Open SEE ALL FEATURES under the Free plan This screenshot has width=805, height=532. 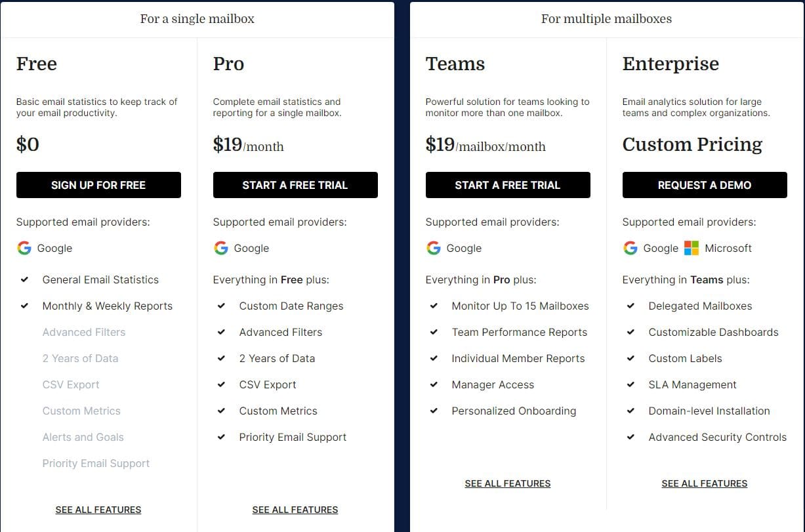point(98,510)
